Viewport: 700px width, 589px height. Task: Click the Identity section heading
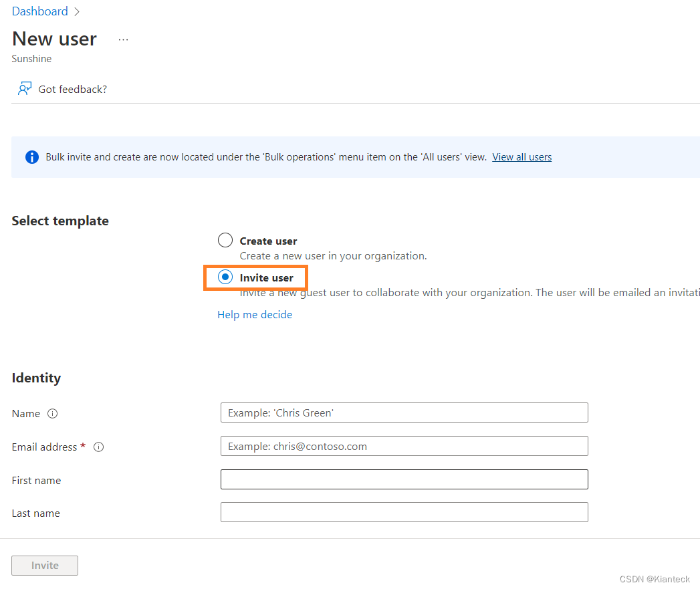36,378
